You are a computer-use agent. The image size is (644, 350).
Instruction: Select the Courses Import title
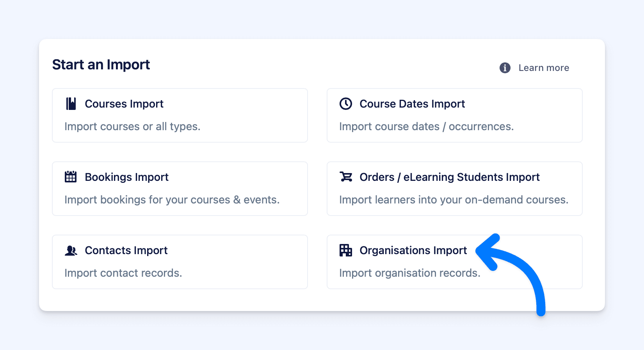124,104
